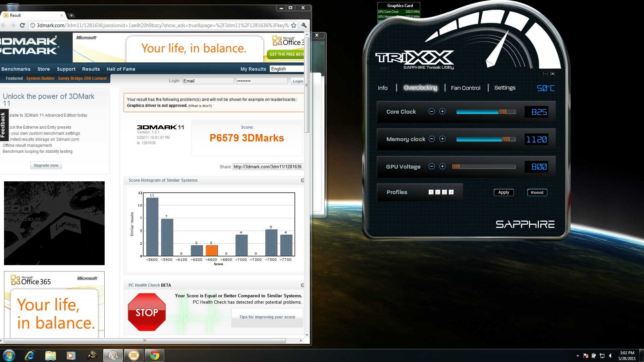Click Tips for improving your score
The width and height of the screenshot is (644, 362).
click(x=267, y=317)
